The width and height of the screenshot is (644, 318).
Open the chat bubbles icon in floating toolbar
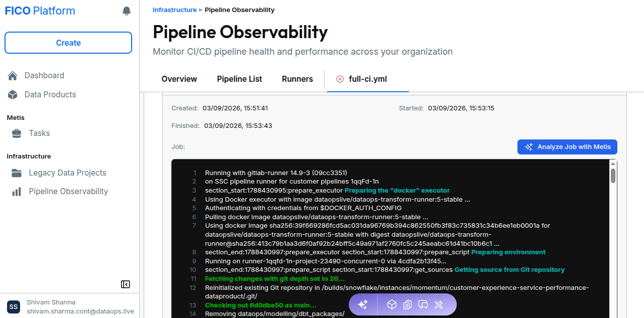pyautogui.click(x=423, y=304)
